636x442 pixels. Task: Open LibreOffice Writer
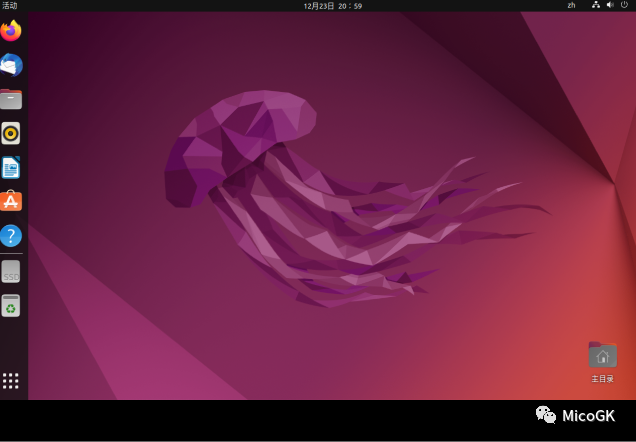(11, 167)
